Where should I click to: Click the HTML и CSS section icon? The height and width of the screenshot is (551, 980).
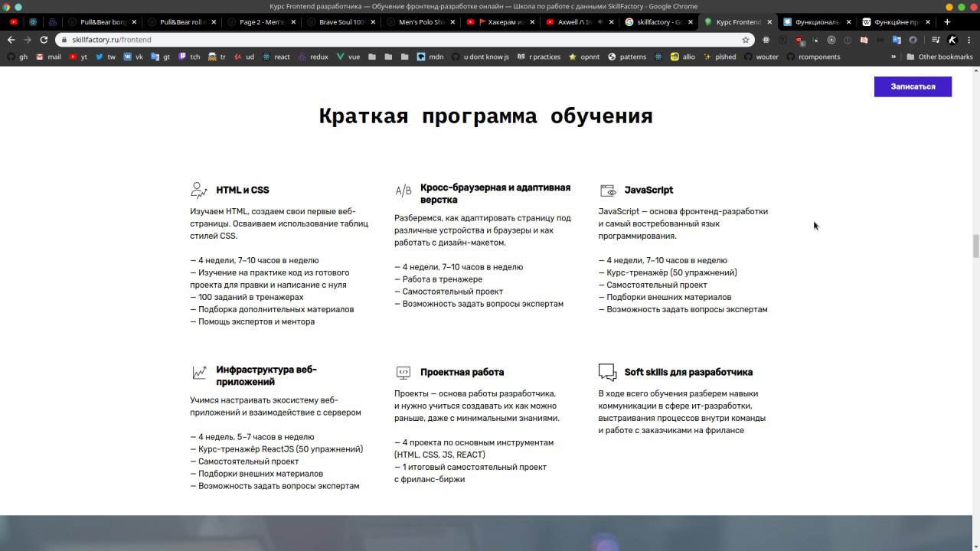click(198, 190)
